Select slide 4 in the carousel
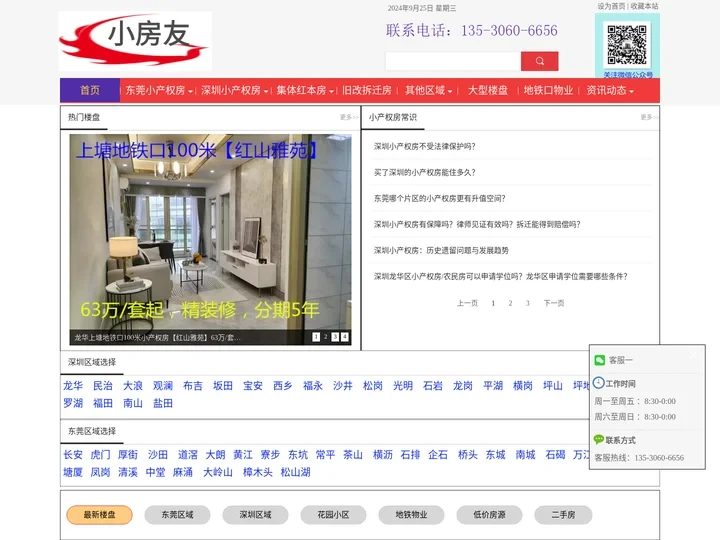The height and width of the screenshot is (540, 720). [345, 337]
